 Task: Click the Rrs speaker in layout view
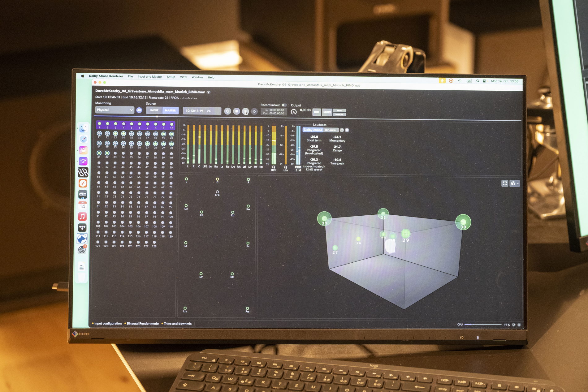click(x=247, y=308)
